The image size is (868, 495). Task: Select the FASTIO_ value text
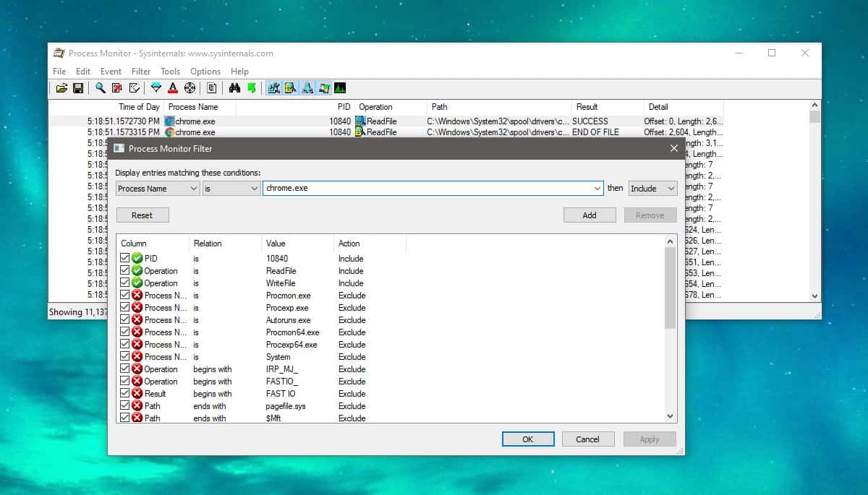[281, 381]
